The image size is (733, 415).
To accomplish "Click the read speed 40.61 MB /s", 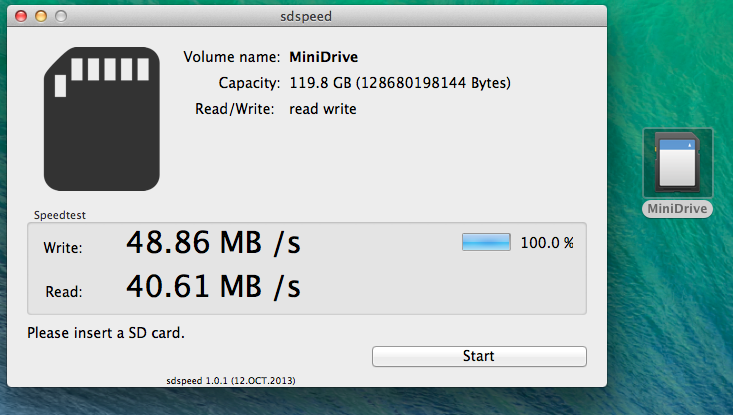I will (x=213, y=286).
